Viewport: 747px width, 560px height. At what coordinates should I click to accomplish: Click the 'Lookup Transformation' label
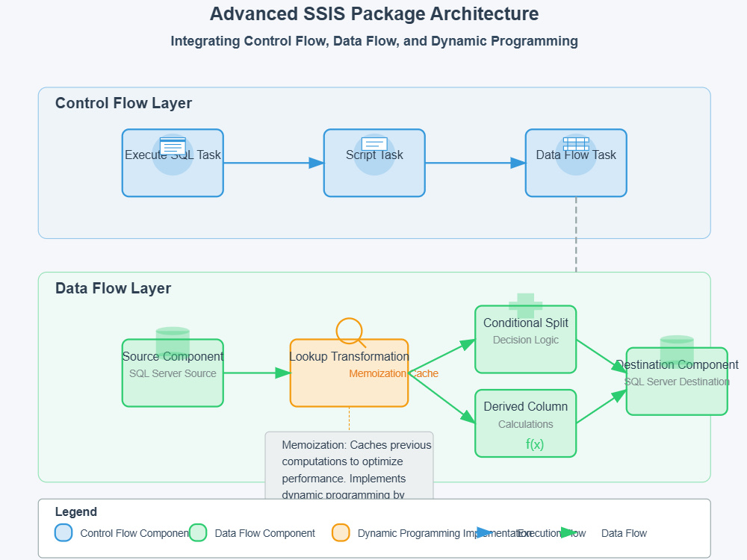click(349, 357)
